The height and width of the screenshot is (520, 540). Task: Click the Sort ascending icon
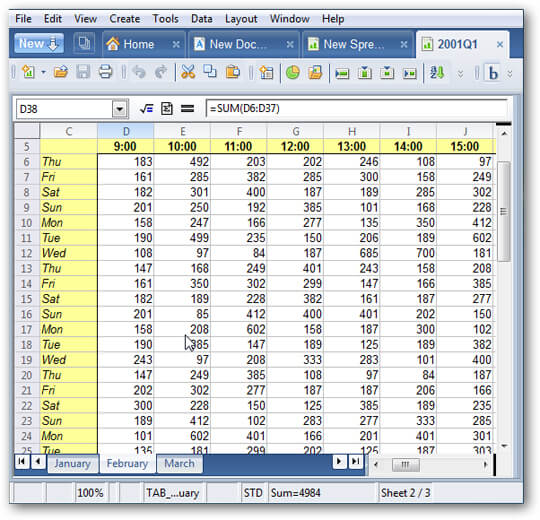(437, 72)
